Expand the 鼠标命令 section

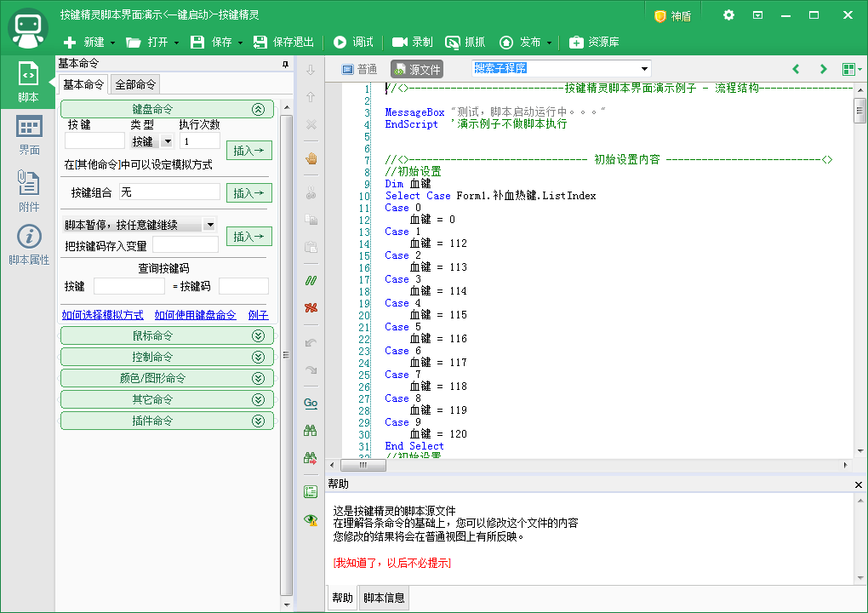pyautogui.click(x=259, y=335)
